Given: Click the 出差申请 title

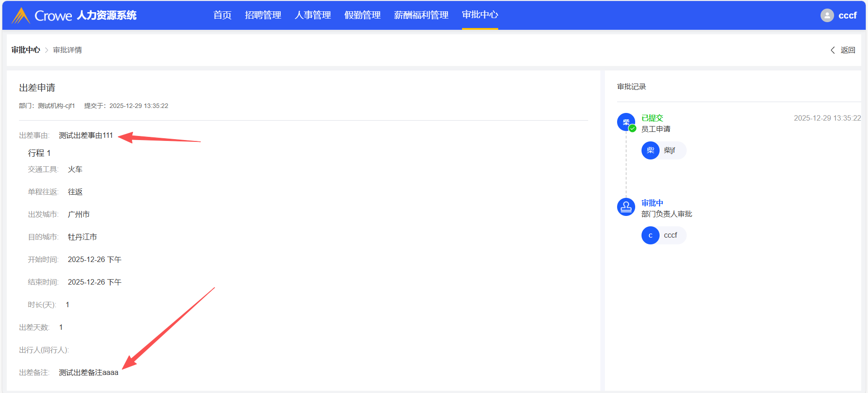Looking at the screenshot, I should tap(37, 88).
